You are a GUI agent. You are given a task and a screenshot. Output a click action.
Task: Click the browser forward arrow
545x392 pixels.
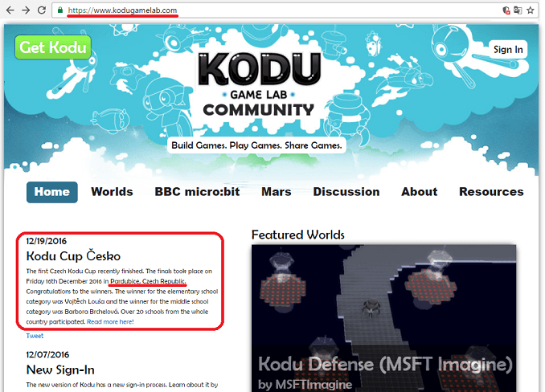pyautogui.click(x=26, y=10)
